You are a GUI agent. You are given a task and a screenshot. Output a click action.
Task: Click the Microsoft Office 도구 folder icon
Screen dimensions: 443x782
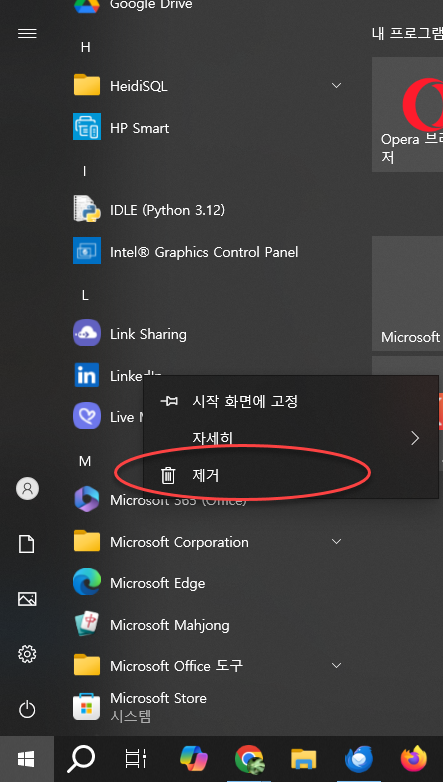coord(87,665)
